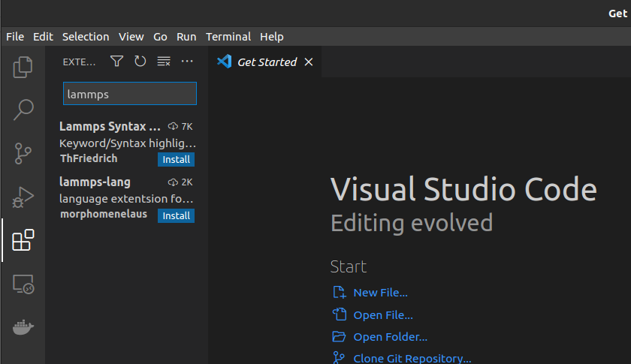
Task: Click the EXTE... sidebar title
Action: (x=80, y=62)
